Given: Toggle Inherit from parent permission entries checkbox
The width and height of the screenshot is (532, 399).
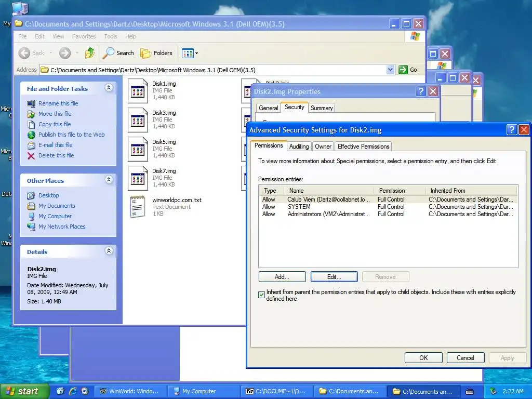Looking at the screenshot, I should pyautogui.click(x=261, y=295).
